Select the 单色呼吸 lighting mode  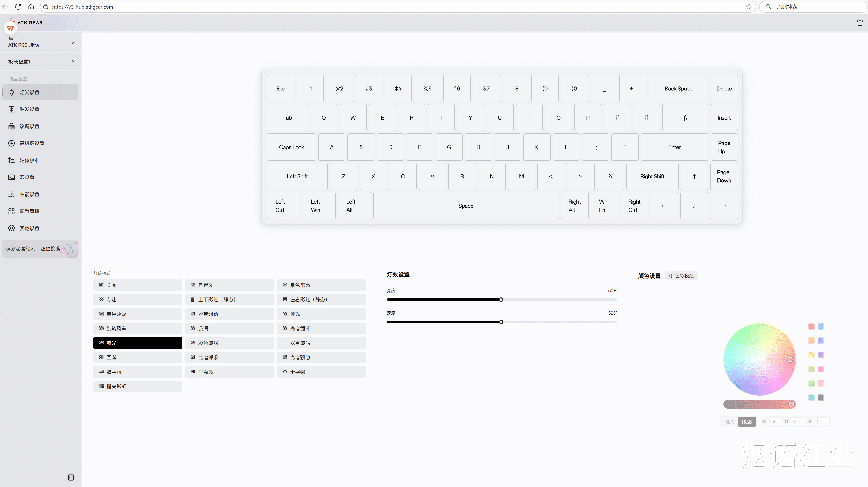coord(138,314)
